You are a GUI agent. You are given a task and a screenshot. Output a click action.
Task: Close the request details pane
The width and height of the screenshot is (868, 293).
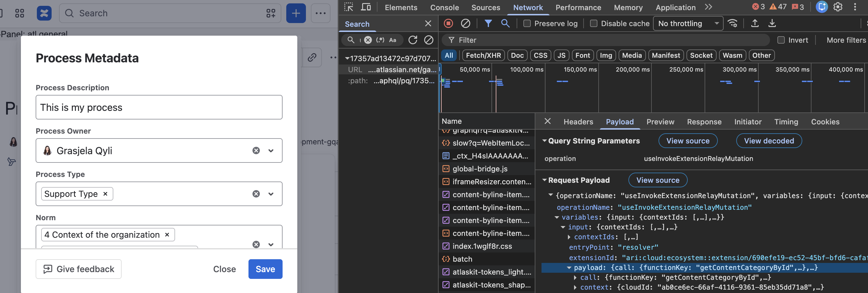pos(548,121)
